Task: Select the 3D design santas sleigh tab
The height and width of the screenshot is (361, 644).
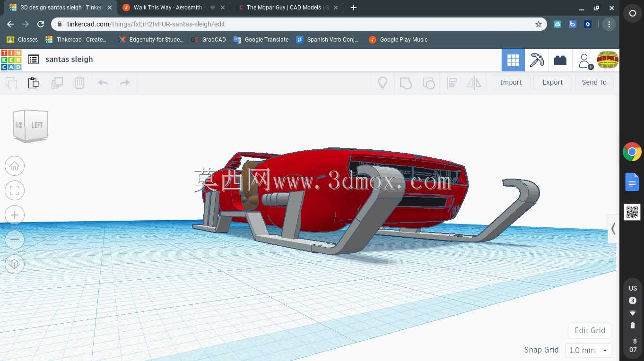Action: click(61, 8)
